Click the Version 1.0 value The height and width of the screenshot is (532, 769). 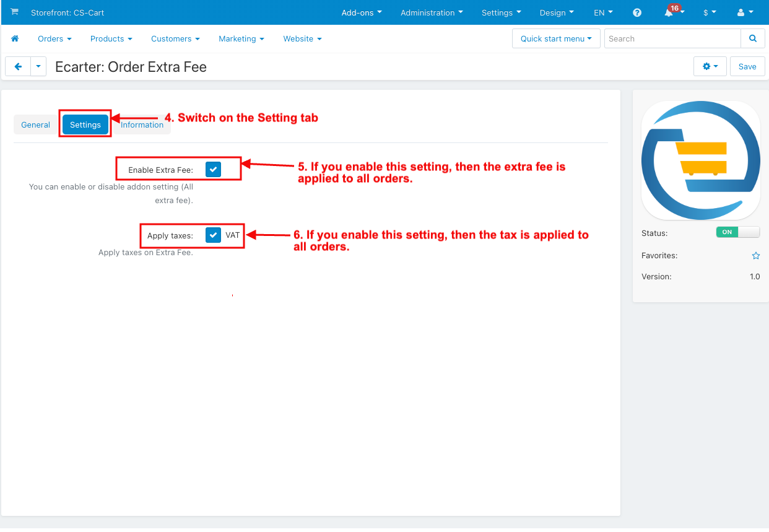coord(755,277)
